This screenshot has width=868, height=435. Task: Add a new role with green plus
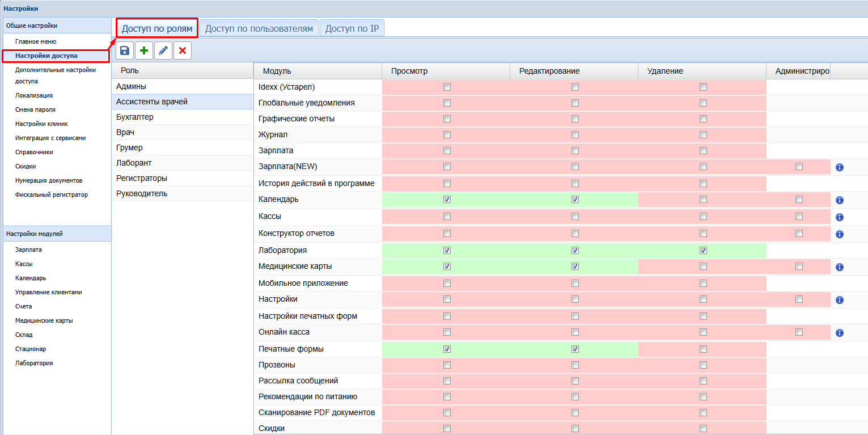144,51
